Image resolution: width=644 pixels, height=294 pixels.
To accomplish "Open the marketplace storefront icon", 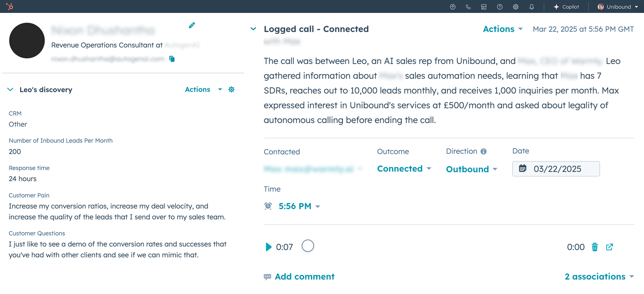I will coord(484,7).
